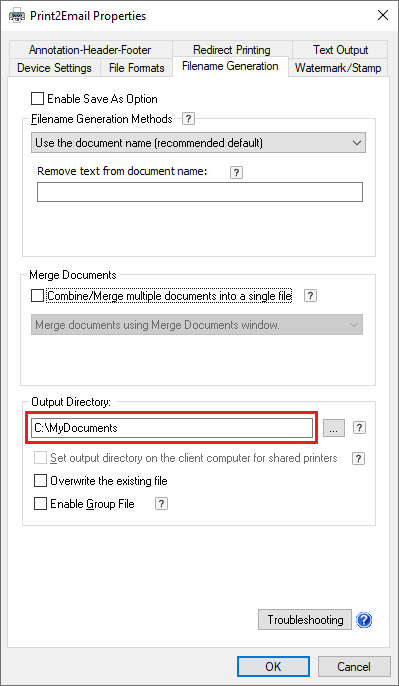This screenshot has height=686, width=399.
Task: Click the Remove text from document name field
Action: pos(200,192)
